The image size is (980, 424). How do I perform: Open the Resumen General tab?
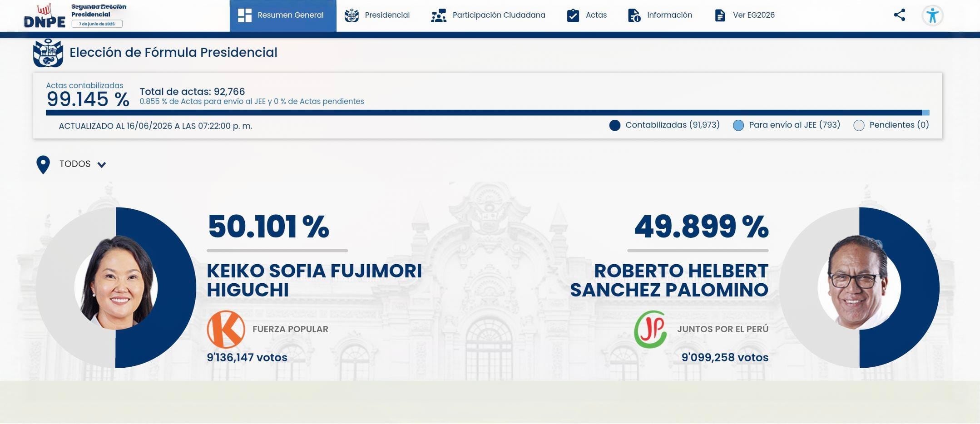click(x=283, y=15)
